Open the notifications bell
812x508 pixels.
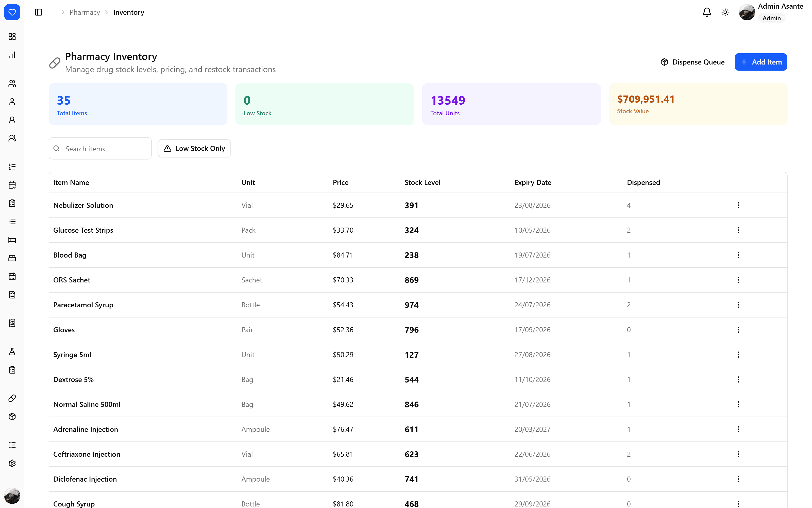point(707,12)
